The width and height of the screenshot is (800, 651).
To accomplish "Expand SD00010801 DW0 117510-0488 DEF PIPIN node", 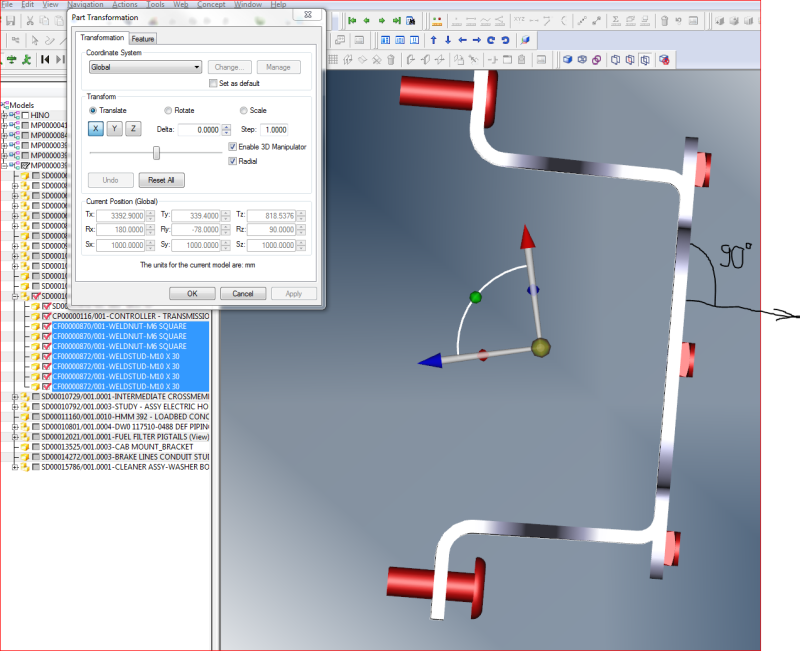I will (15, 427).
